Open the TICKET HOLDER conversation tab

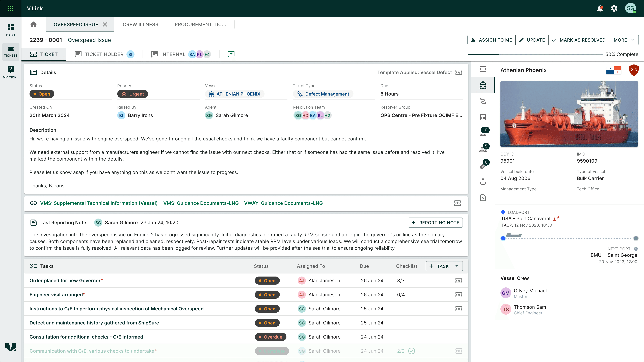point(104,54)
